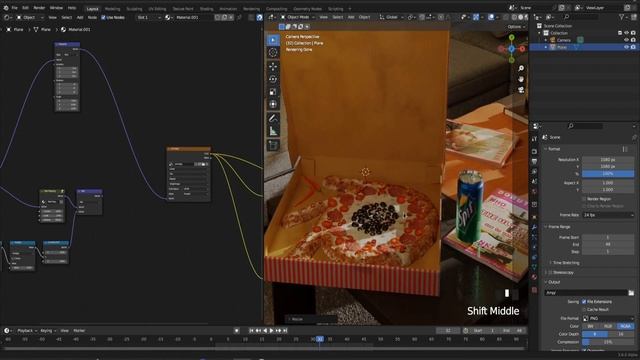Click the blue current-frame marker in timeline
Viewport: 640px width, 360px height.
point(320,339)
